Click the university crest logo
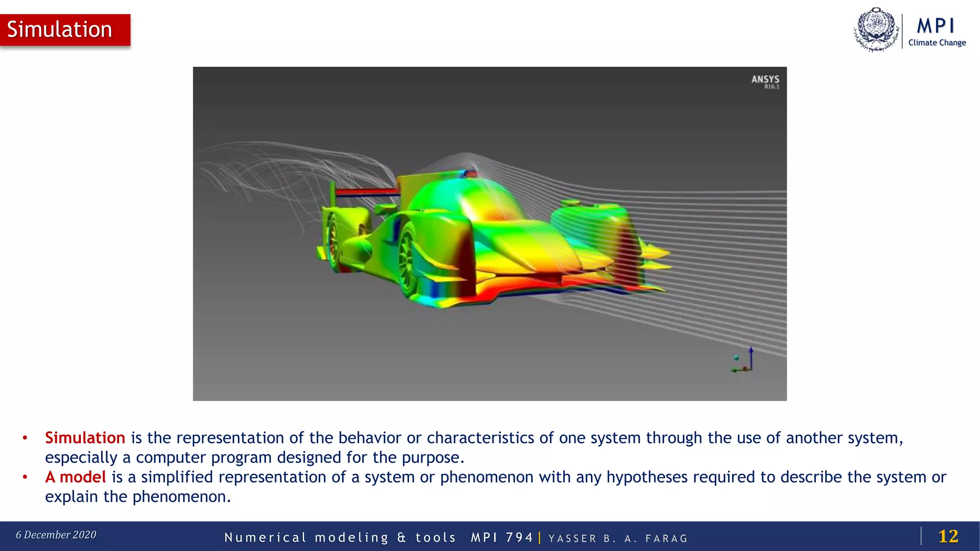Image resolution: width=980 pixels, height=551 pixels. [x=876, y=30]
